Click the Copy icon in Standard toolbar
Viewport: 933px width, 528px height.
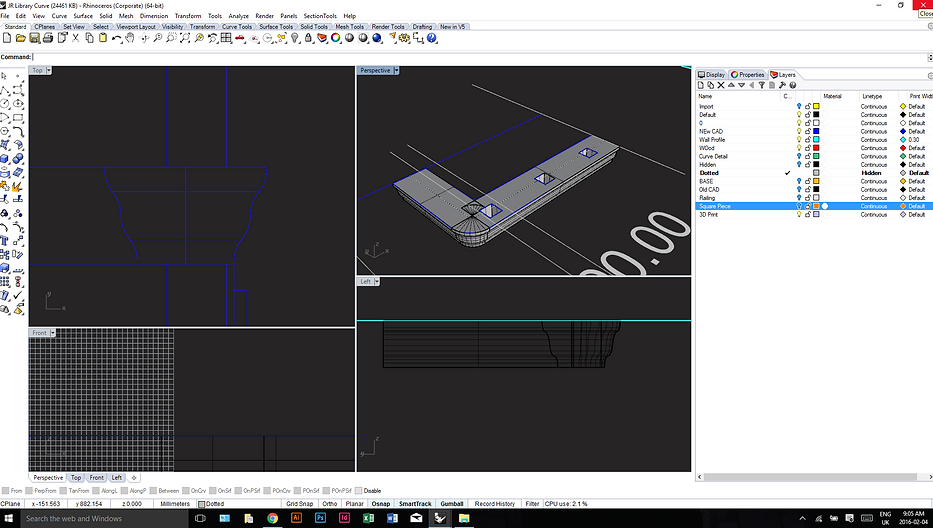click(x=89, y=38)
